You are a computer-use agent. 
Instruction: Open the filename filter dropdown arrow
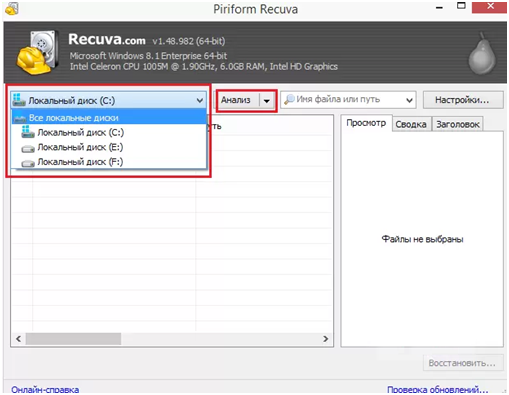coord(409,100)
